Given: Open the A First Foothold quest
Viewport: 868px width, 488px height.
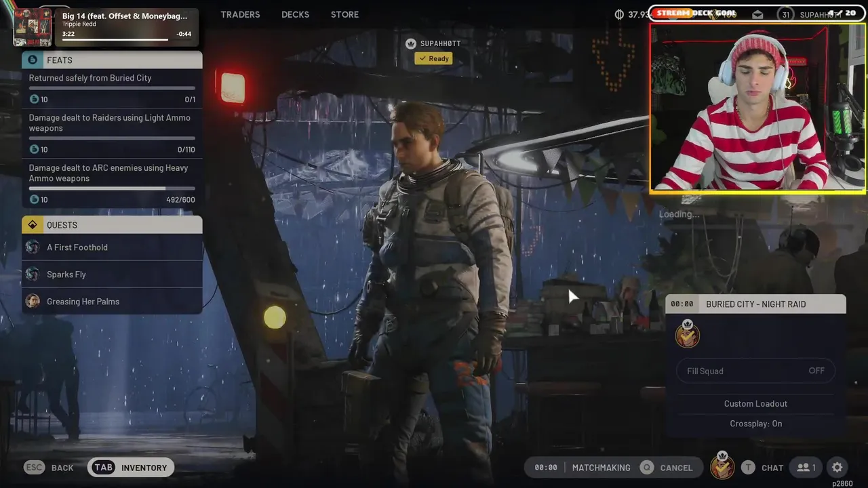Looking at the screenshot, I should pyautogui.click(x=112, y=247).
